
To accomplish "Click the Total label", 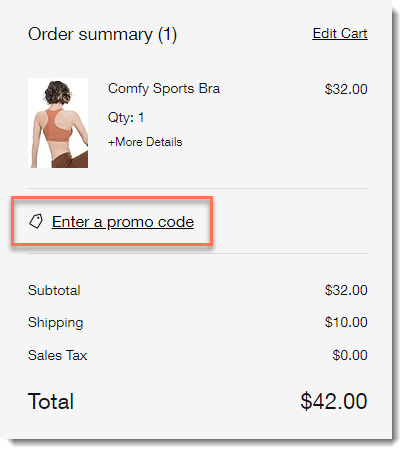I will click(x=51, y=401).
